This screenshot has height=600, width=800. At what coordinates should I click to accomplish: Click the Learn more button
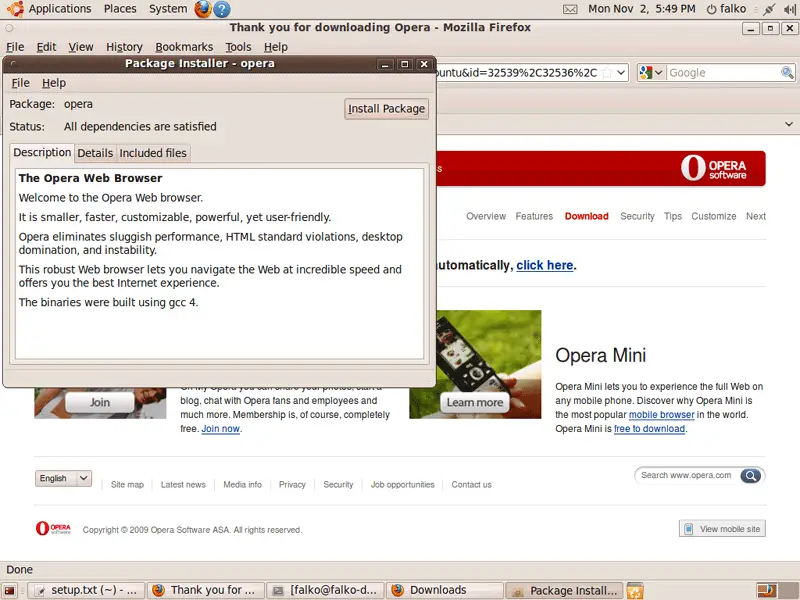(475, 403)
